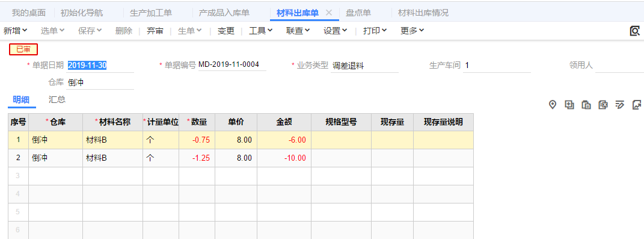This screenshot has height=239, width=644.
Task: Open the 更多 menu
Action: pos(412,31)
